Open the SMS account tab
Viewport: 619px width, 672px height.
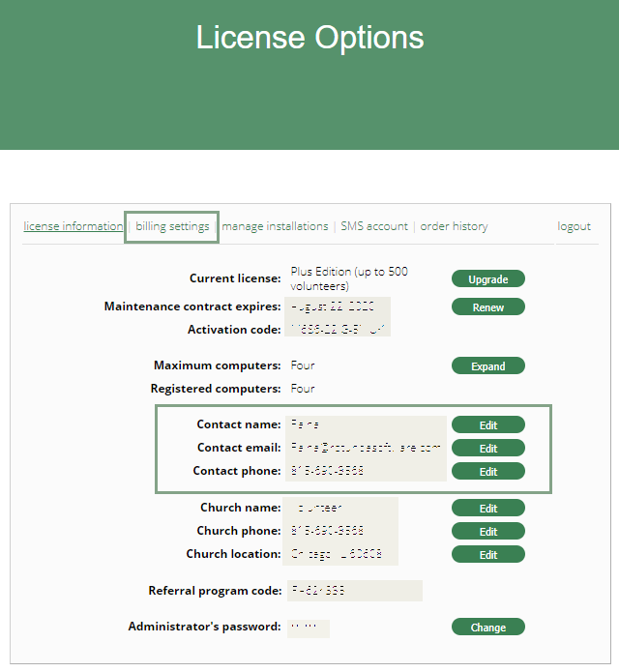(x=374, y=226)
